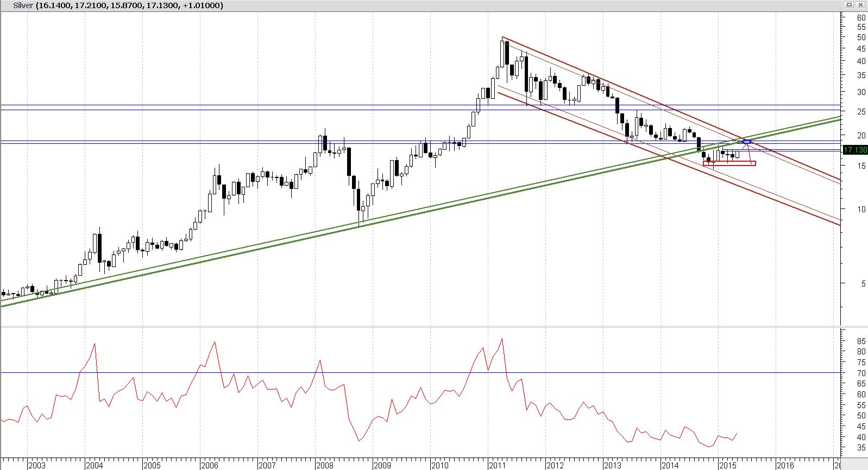This screenshot has width=868, height=470.
Task: Click the 80 level on indicator scale
Action: pos(861,352)
